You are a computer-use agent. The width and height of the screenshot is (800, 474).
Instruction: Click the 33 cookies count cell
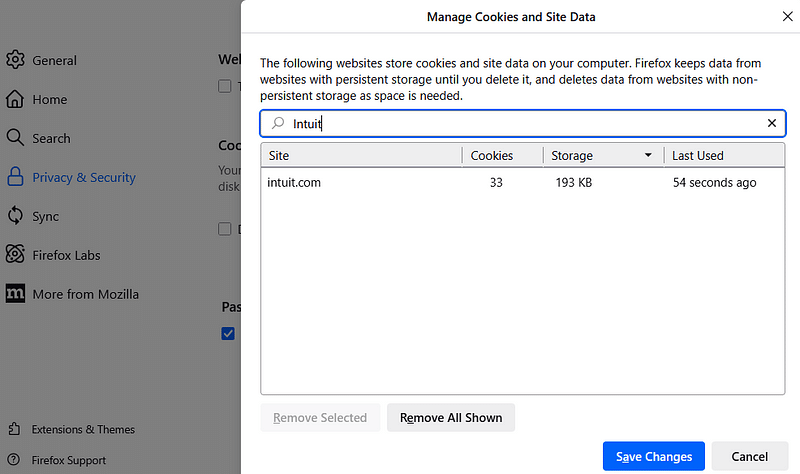tap(496, 183)
